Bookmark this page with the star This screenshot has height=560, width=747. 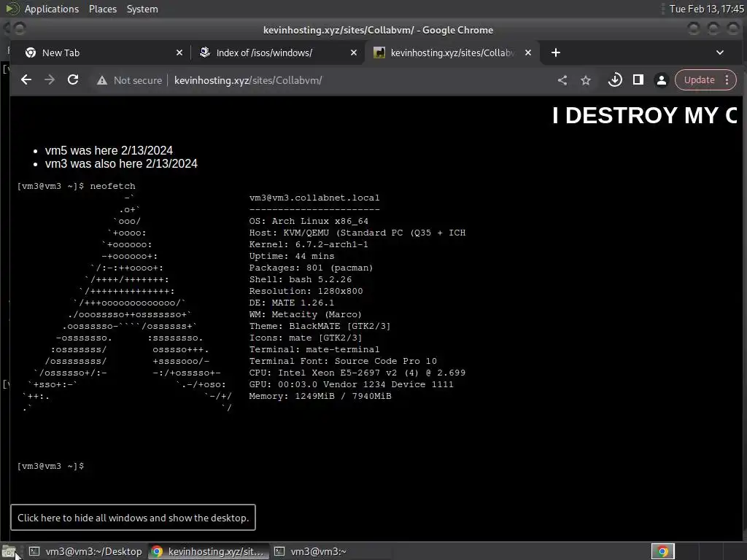click(x=586, y=80)
